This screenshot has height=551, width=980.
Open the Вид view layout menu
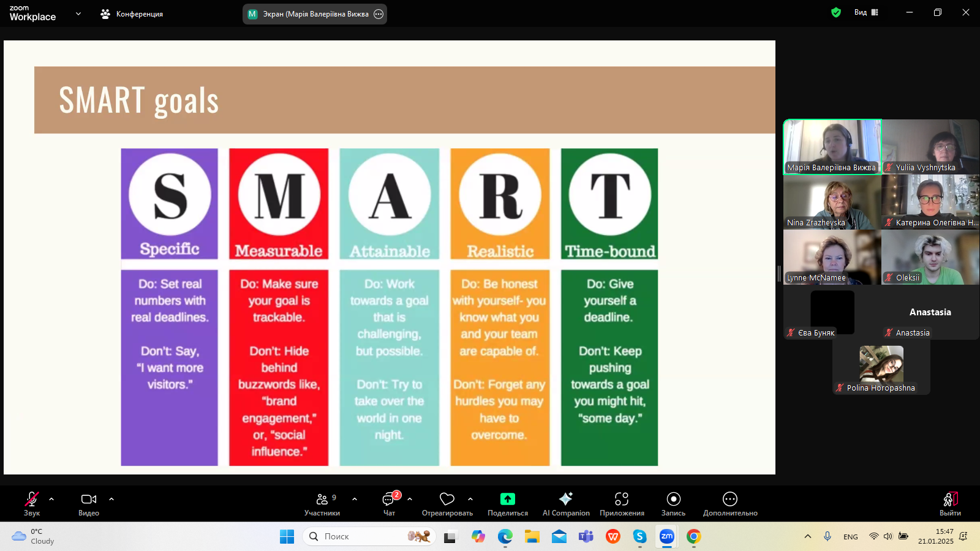(866, 12)
